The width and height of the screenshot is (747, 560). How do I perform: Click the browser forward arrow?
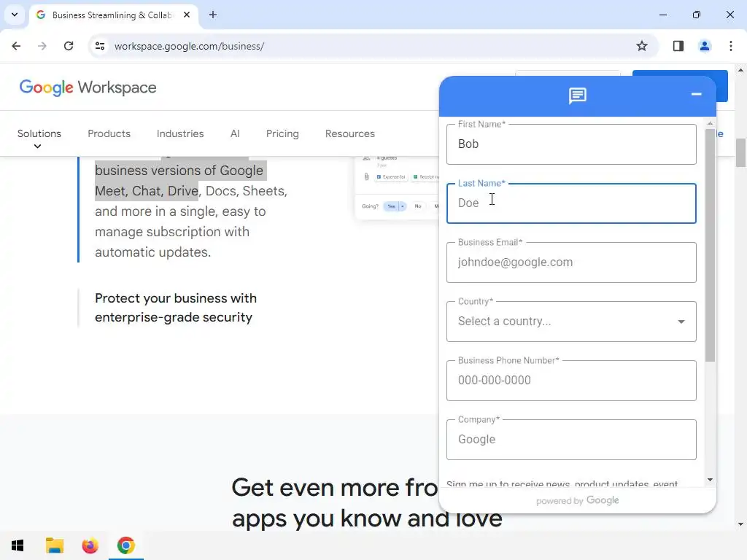click(42, 46)
